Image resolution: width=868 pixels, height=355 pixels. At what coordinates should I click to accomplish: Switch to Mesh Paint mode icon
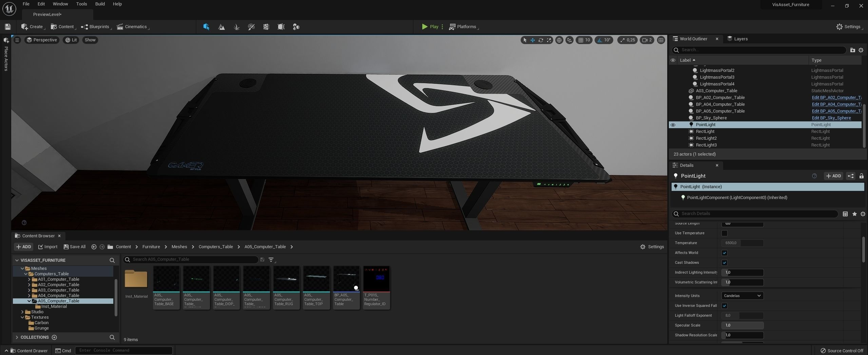tap(251, 27)
